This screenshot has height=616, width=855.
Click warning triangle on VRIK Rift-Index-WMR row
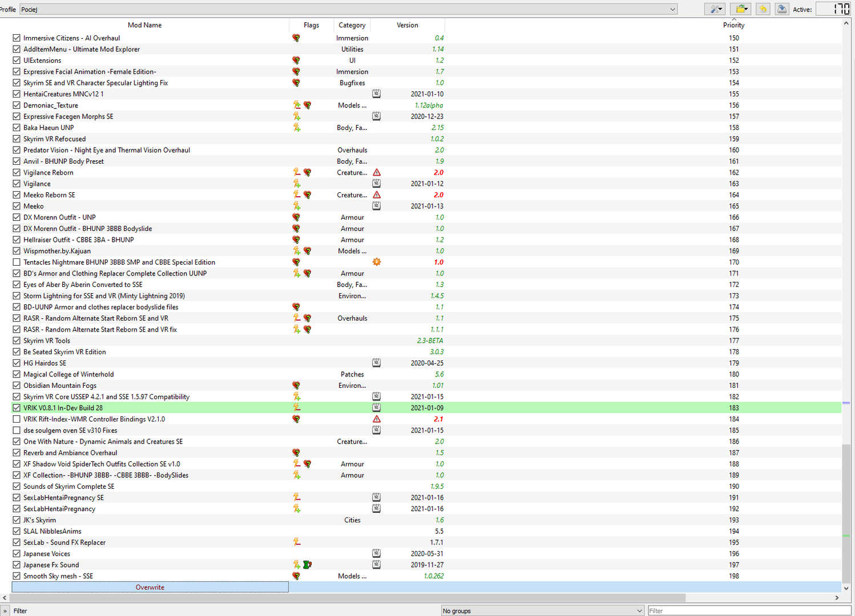[x=377, y=419]
